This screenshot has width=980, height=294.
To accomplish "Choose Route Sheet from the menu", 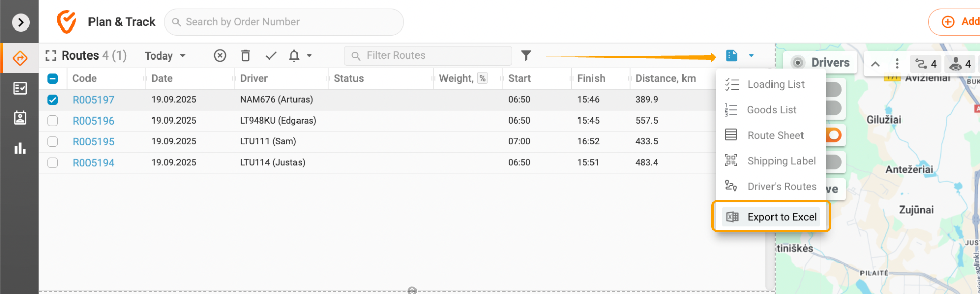I will click(775, 135).
